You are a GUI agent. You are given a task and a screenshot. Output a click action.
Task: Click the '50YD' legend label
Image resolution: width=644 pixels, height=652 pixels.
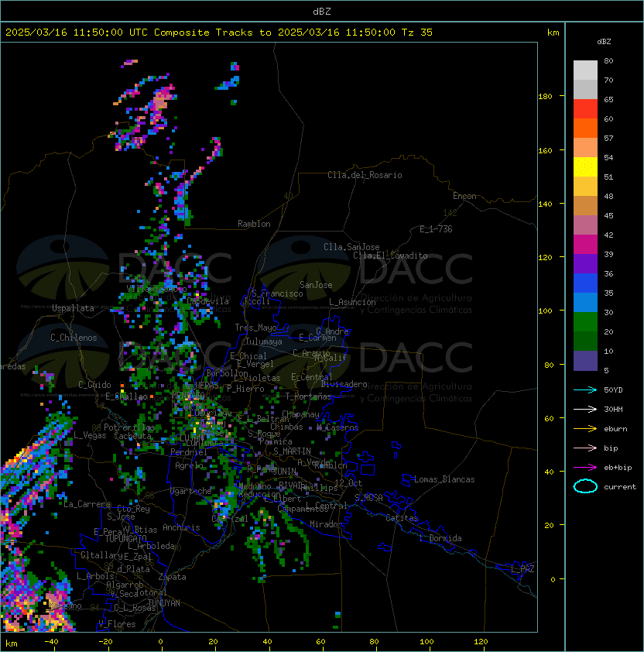pyautogui.click(x=613, y=390)
